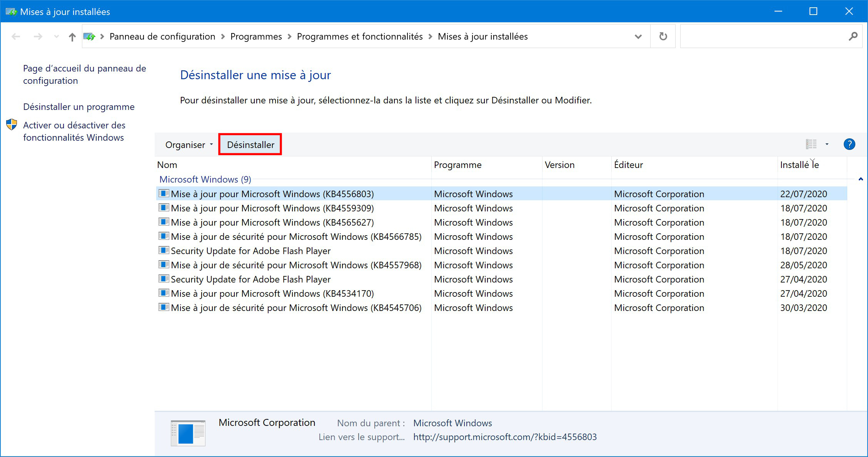This screenshot has height=457, width=868.
Task: Click the control panel icon in address bar
Action: tap(89, 37)
